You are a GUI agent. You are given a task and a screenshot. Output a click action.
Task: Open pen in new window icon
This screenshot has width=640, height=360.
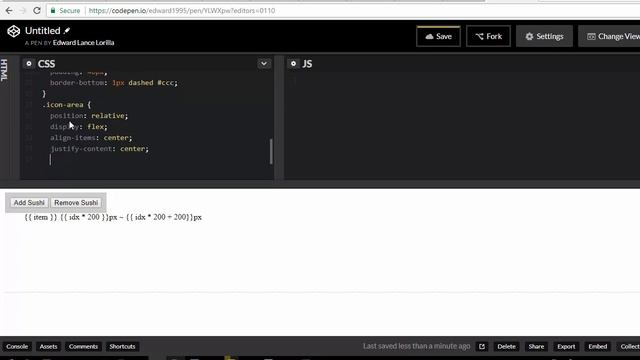coord(482,347)
